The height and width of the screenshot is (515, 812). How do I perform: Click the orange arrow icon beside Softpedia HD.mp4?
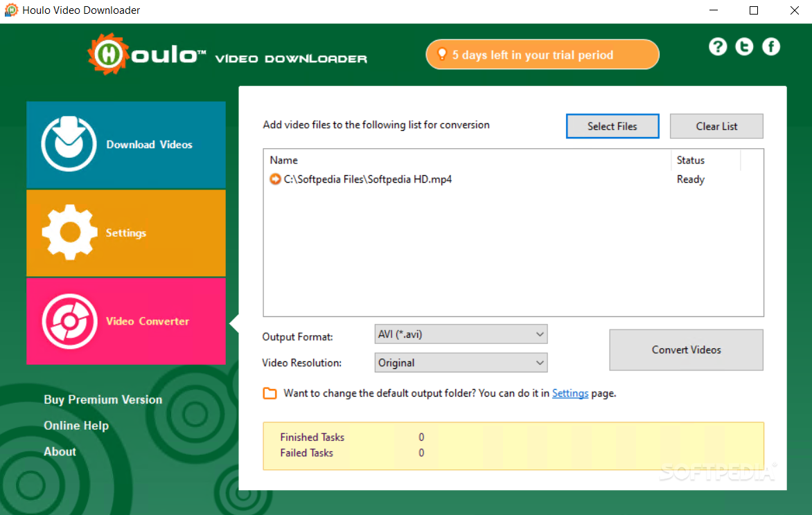tap(275, 179)
